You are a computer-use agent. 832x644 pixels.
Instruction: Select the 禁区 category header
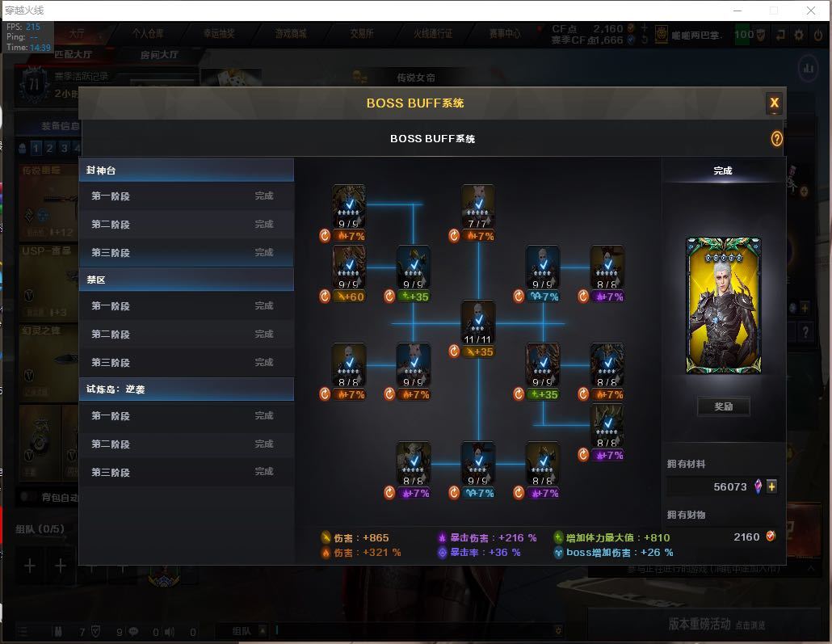[x=187, y=280]
